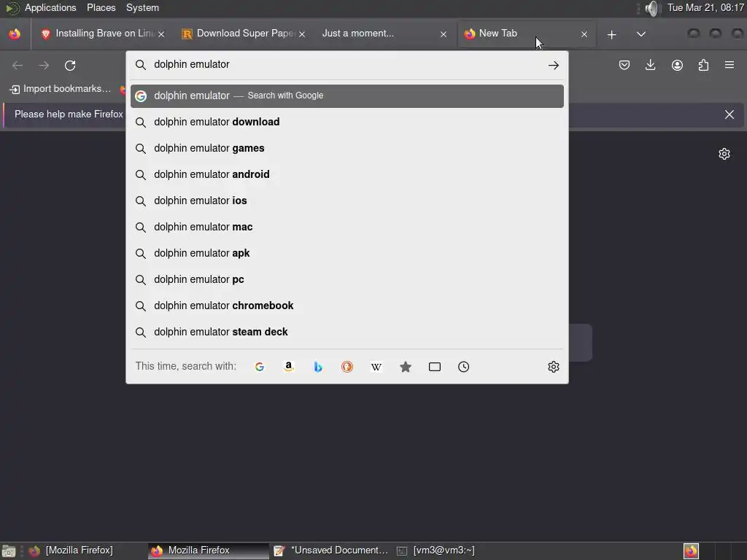Screen dimensions: 747x560
Task: Click Firefox icon in bottom-right tray
Action: pos(691,551)
